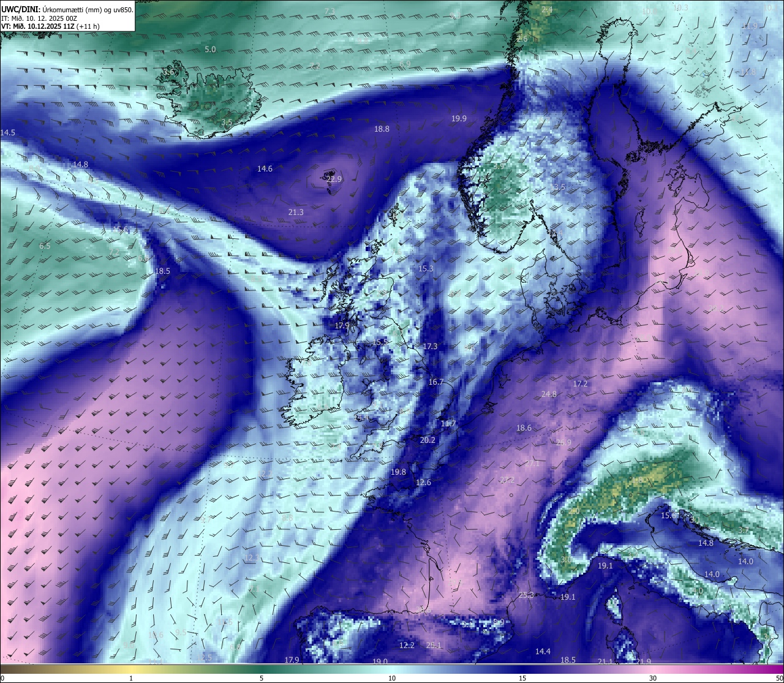
Task: Select the 27.1 value label
Action: click(x=532, y=464)
